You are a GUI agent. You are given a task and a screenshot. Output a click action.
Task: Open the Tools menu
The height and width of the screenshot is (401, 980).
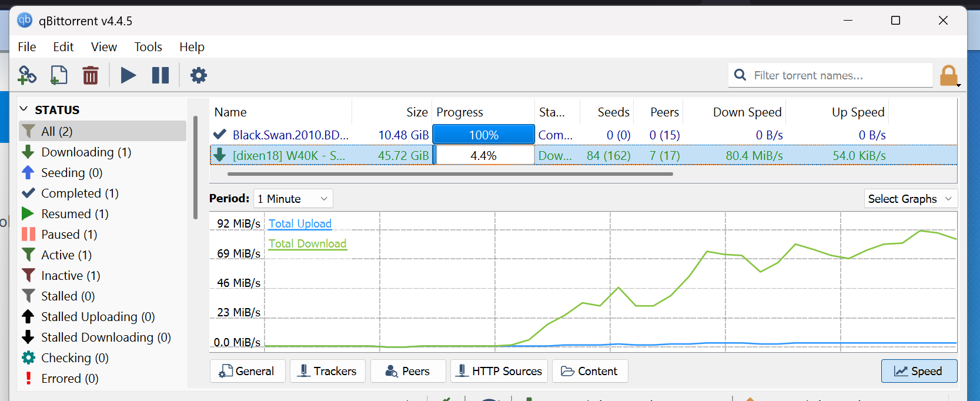(x=148, y=46)
